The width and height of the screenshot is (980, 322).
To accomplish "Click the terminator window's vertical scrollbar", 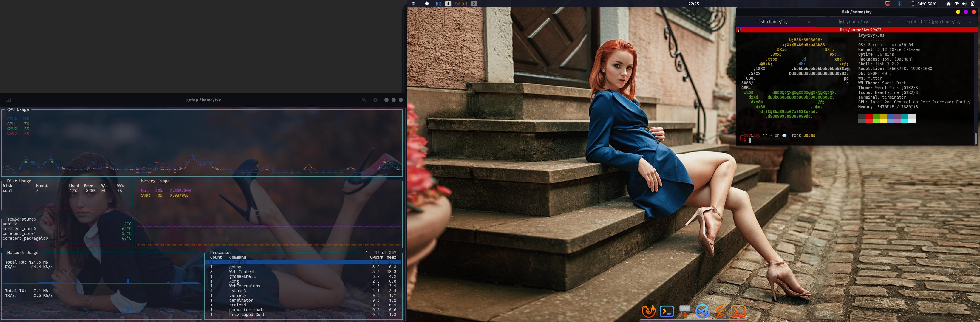I will click(976, 138).
